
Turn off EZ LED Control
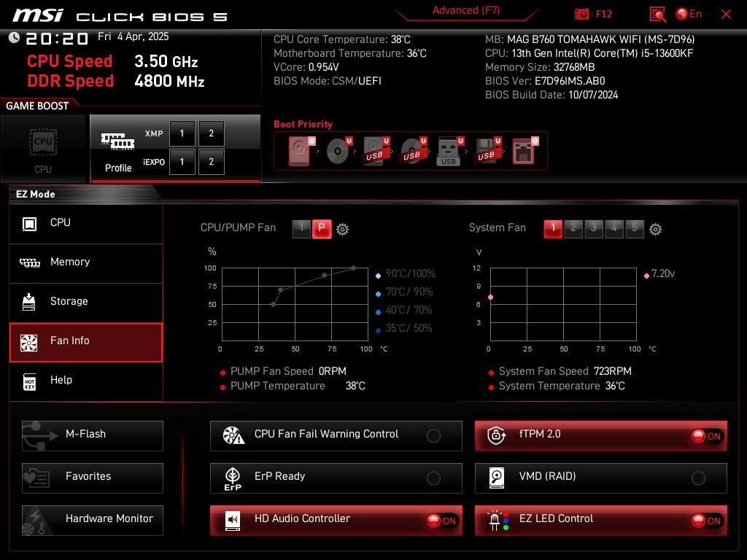pos(601,521)
